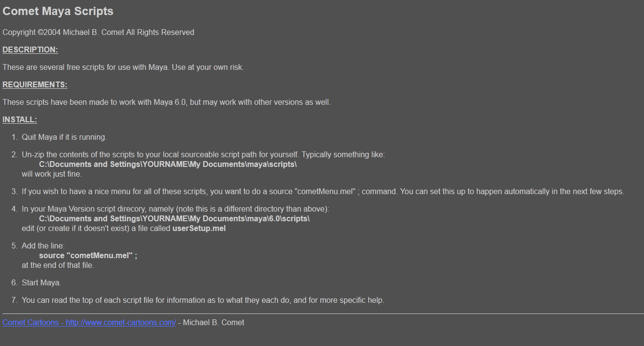Click the 'Quit Maya if it is running' step
The height and width of the screenshot is (346, 644).
pos(64,137)
